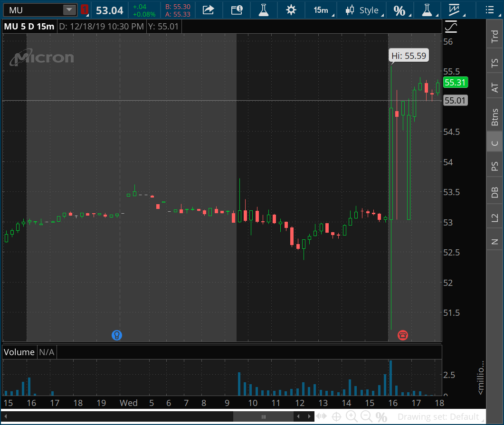The height and width of the screenshot is (425, 504).
Task: Open the L2 side tab
Action: pyautogui.click(x=494, y=217)
